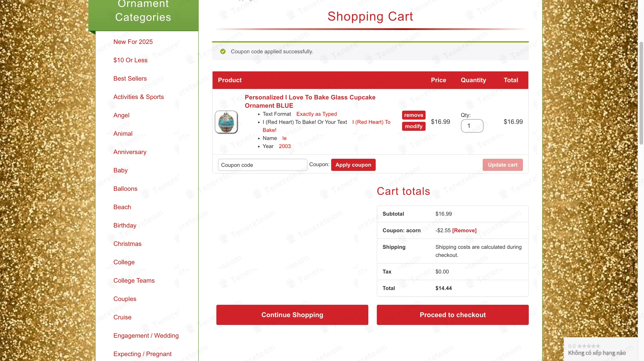Viewport: 644px width, 361px height.
Task: Open the Activities & Sports category
Action: (x=139, y=97)
